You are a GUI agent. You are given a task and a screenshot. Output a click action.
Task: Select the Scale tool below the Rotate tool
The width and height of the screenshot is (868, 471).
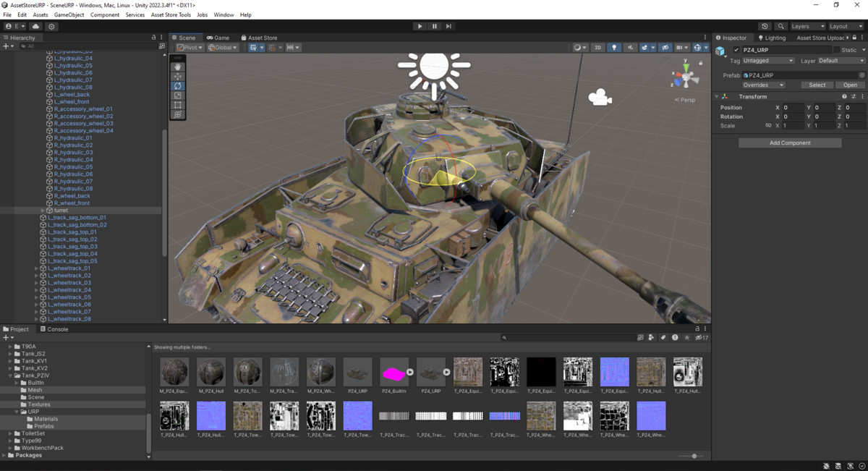pos(178,96)
